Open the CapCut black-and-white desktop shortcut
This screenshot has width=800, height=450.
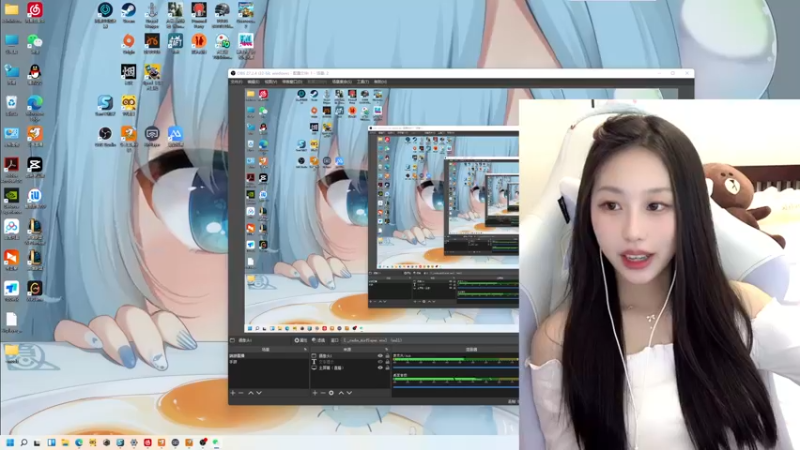click(35, 165)
